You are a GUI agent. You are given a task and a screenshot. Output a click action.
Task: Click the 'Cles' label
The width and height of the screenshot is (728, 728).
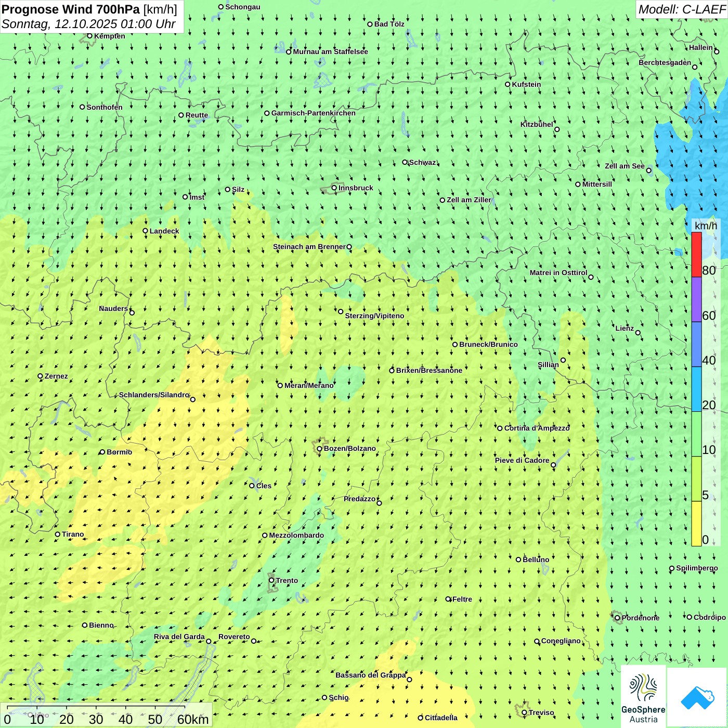coord(264,486)
